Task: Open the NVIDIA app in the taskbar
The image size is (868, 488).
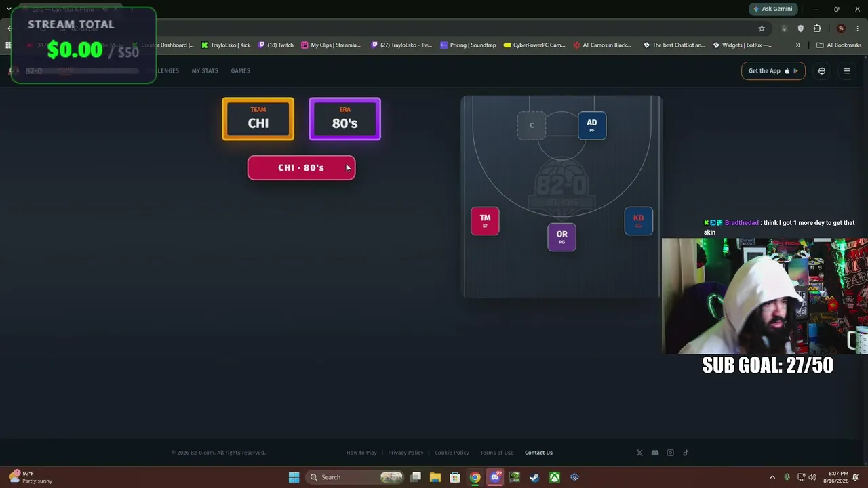Action: pyautogui.click(x=515, y=477)
